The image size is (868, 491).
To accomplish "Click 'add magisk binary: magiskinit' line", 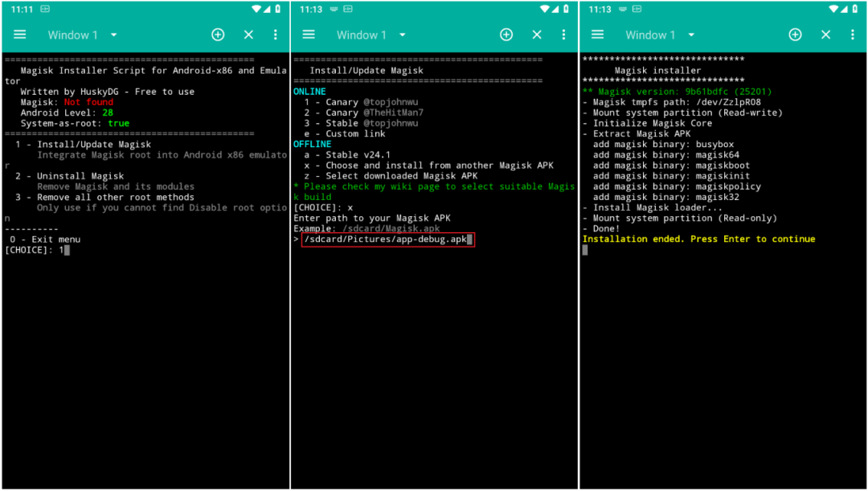I will click(671, 175).
